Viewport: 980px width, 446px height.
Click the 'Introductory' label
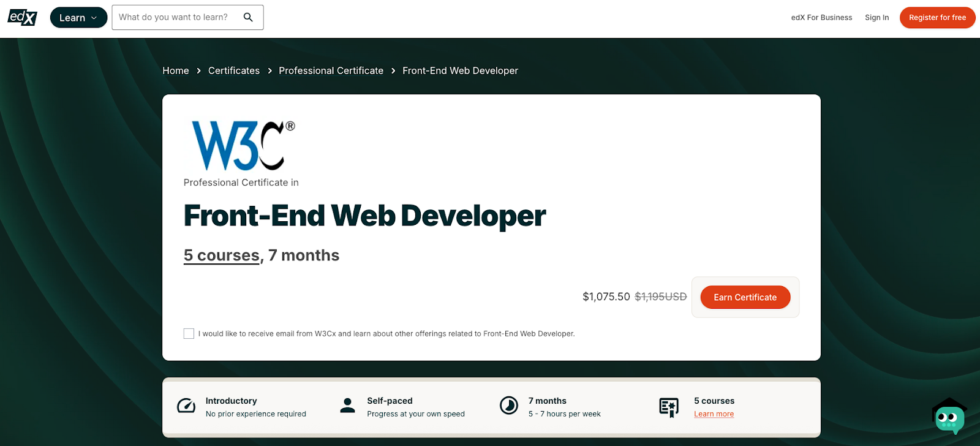pos(232,401)
